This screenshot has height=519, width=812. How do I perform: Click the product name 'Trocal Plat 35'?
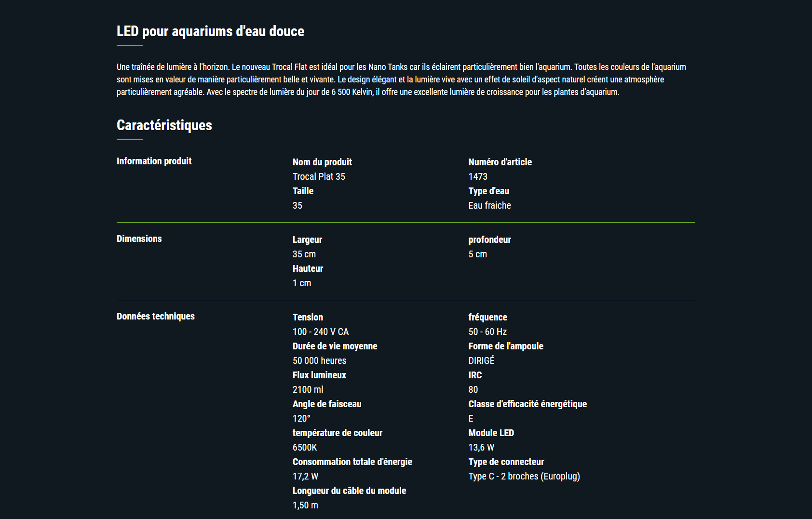tap(319, 176)
